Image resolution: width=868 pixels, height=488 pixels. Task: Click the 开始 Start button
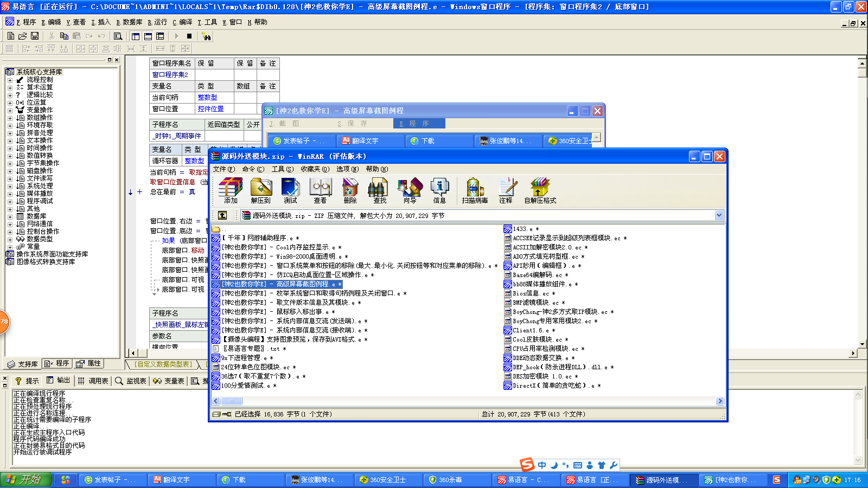click(x=25, y=479)
